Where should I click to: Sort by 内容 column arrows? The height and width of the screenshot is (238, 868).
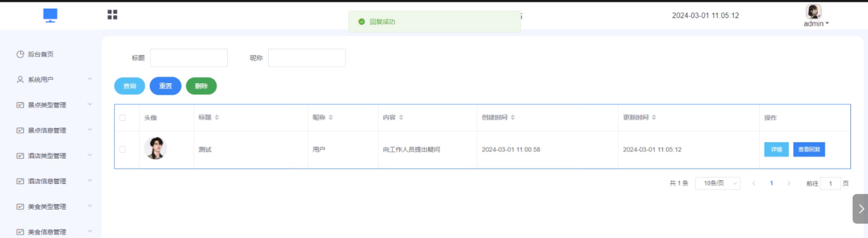point(401,117)
